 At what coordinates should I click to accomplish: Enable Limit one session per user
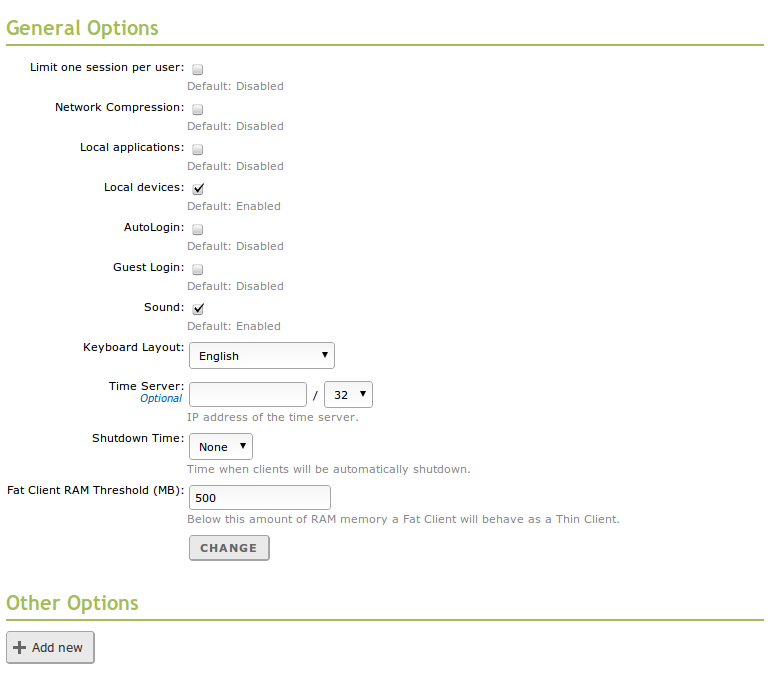[198, 69]
